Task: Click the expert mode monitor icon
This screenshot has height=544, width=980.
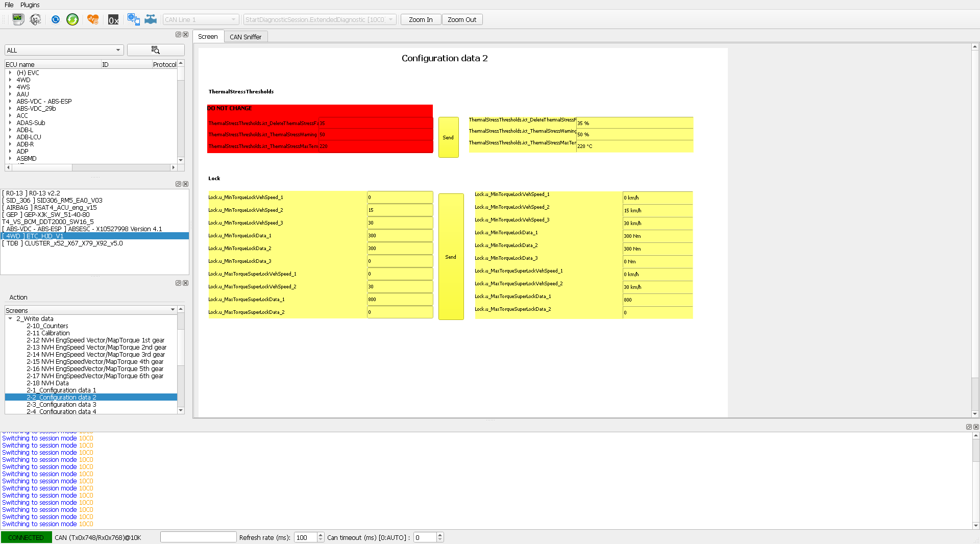Action: tap(18, 19)
